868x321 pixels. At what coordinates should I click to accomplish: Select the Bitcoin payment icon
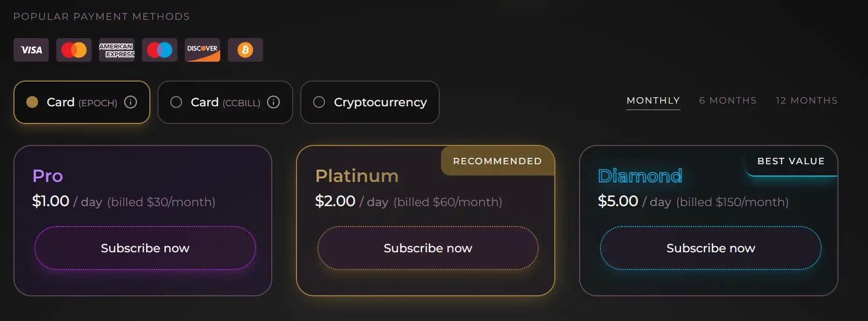point(245,49)
